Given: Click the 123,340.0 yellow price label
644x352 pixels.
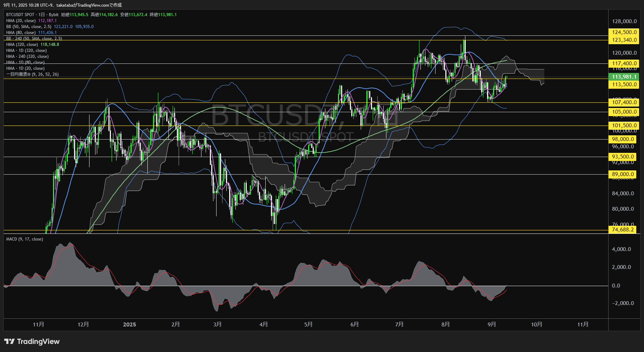Looking at the screenshot, I should click(x=624, y=40).
